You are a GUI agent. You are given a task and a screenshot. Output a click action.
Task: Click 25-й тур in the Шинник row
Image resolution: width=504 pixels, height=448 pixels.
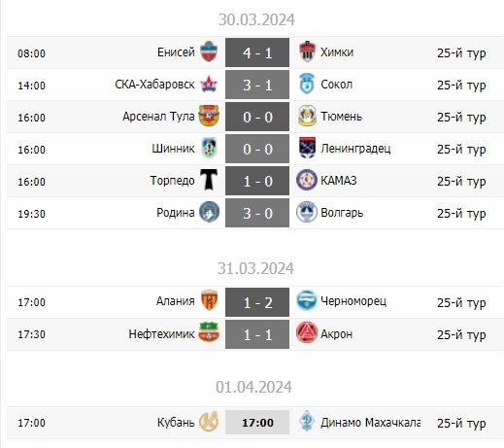tap(461, 150)
